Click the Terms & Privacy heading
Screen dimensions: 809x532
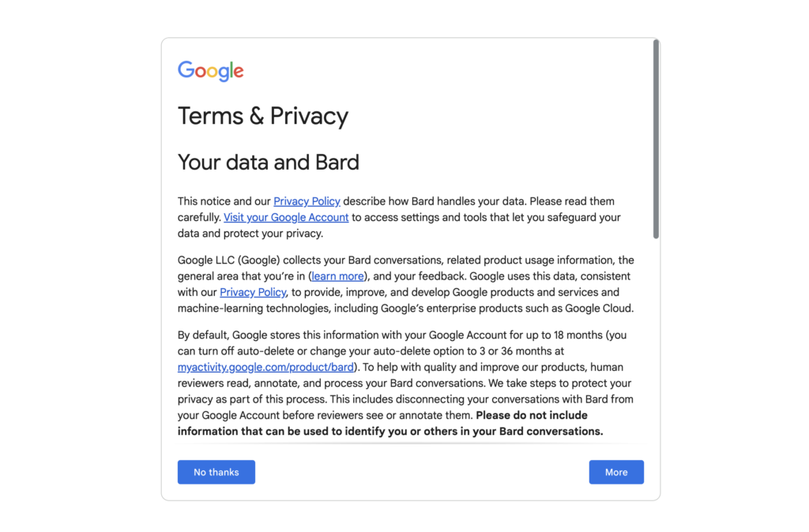(x=263, y=116)
